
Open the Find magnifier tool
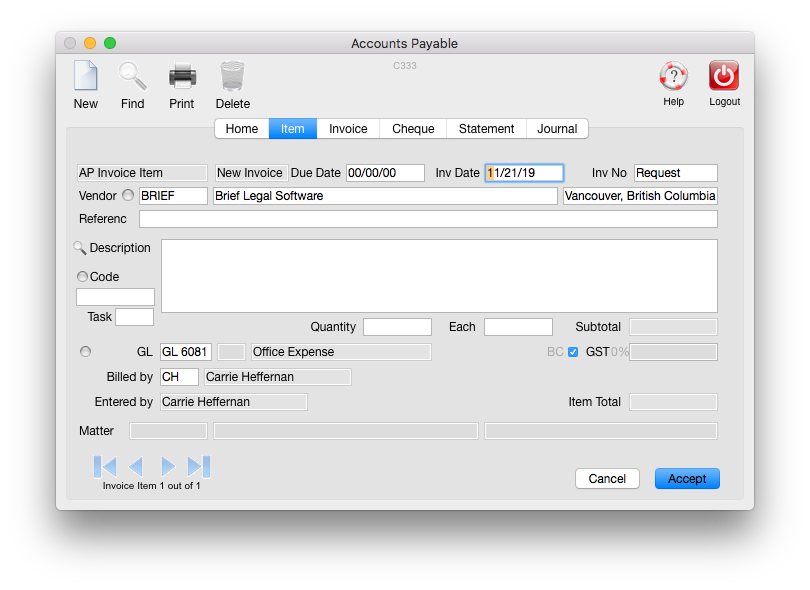coord(132,78)
